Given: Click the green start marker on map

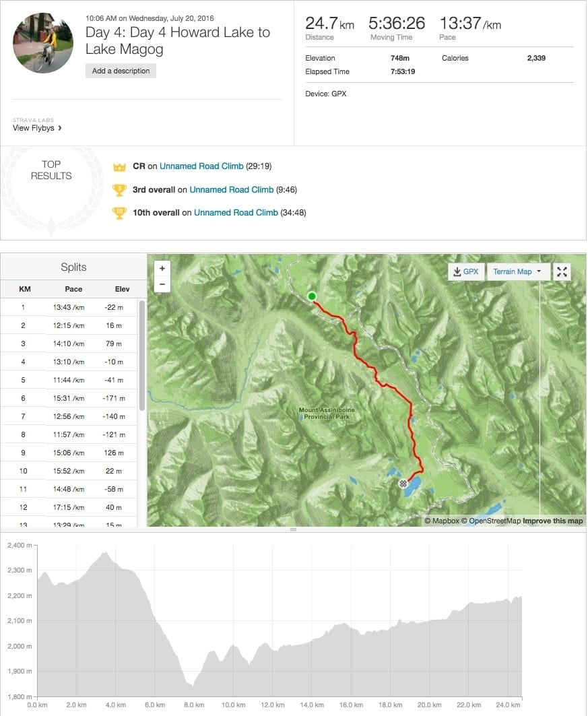Looking at the screenshot, I should [312, 296].
